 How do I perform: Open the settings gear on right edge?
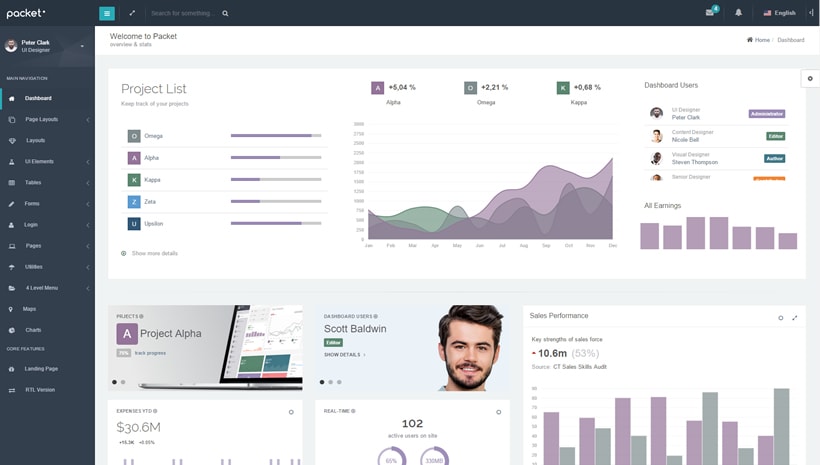[810, 78]
